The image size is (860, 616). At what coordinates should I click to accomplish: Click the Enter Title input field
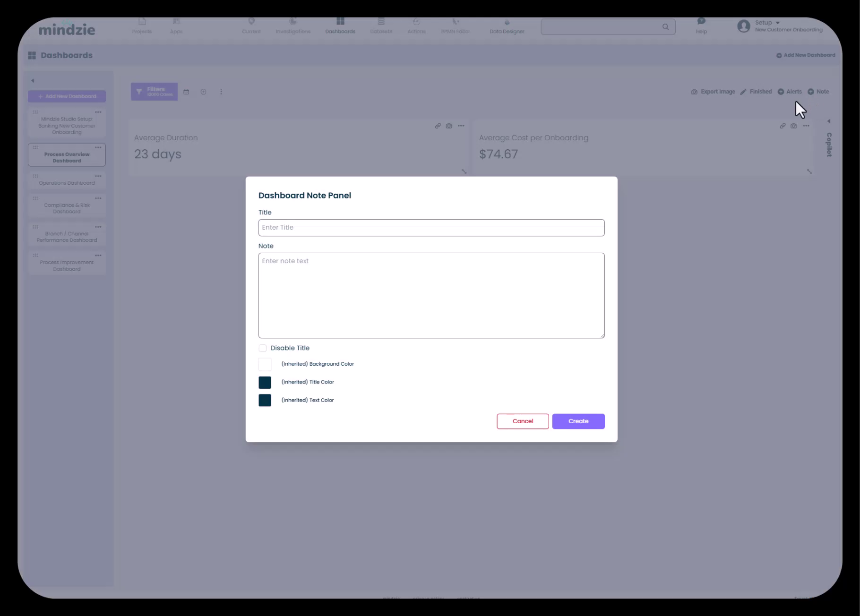click(431, 228)
